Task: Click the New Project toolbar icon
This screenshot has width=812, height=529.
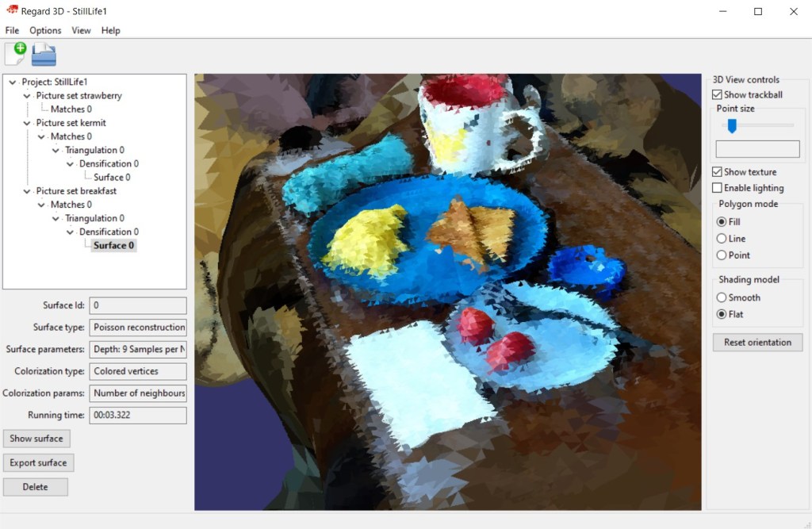Action: 16,54
